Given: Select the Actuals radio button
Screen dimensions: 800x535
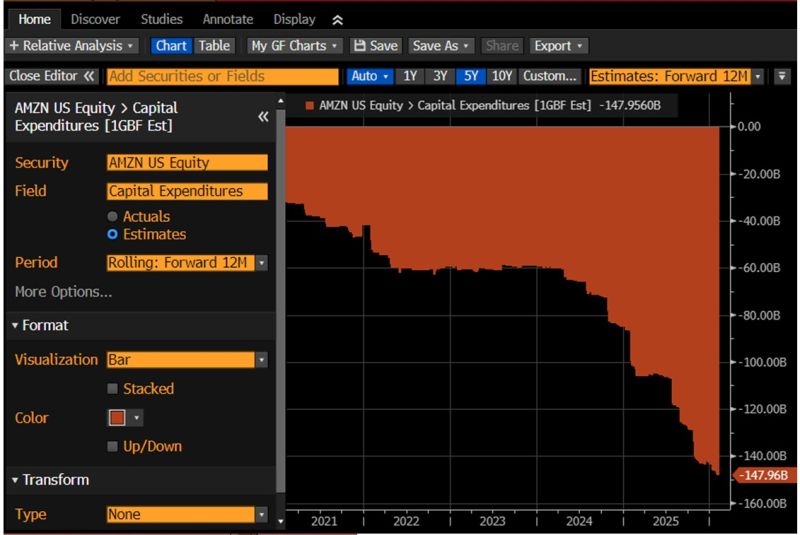Looking at the screenshot, I should click(x=113, y=216).
